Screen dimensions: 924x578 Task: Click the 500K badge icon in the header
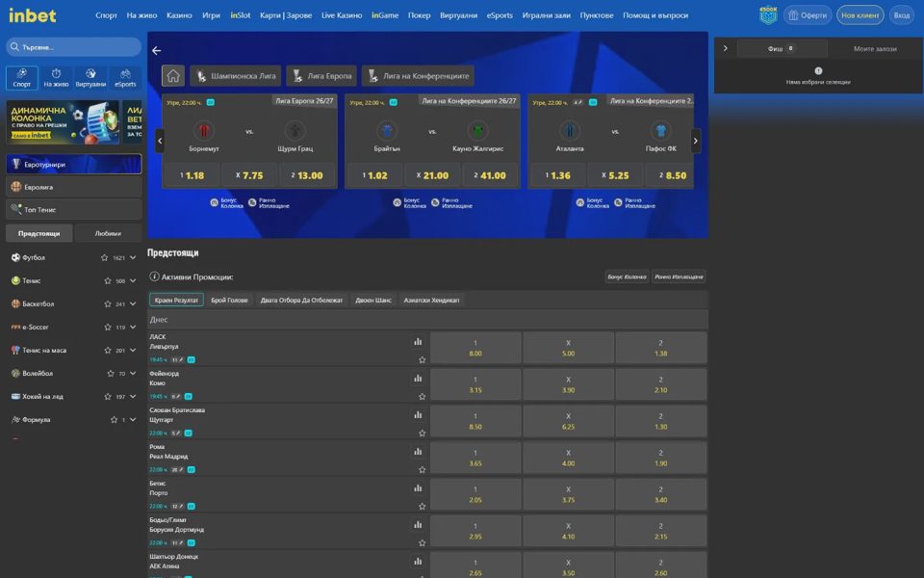[x=768, y=14]
